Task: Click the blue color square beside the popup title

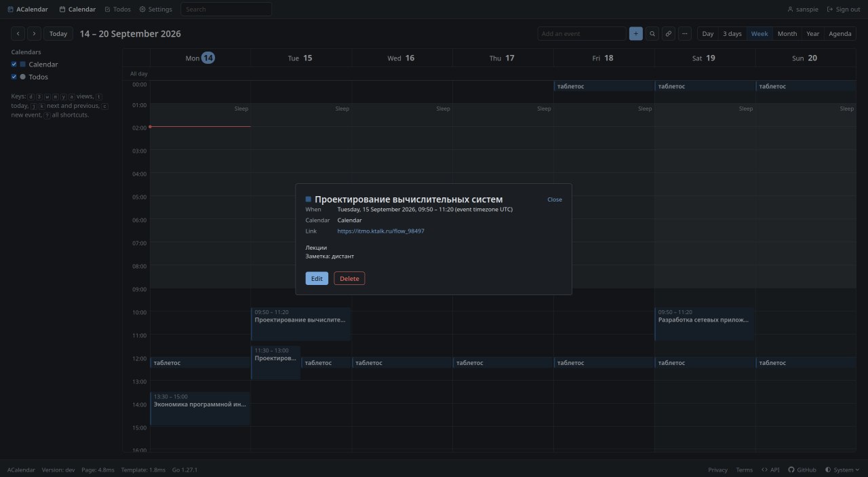Action: click(x=309, y=199)
